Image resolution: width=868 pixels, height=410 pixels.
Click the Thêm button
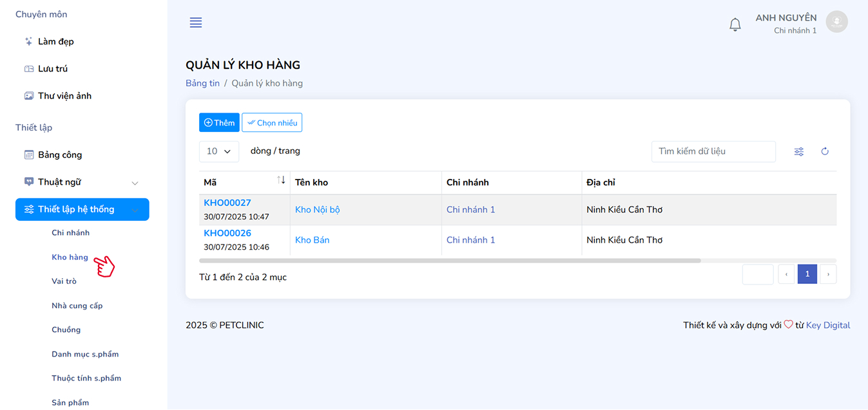click(219, 123)
